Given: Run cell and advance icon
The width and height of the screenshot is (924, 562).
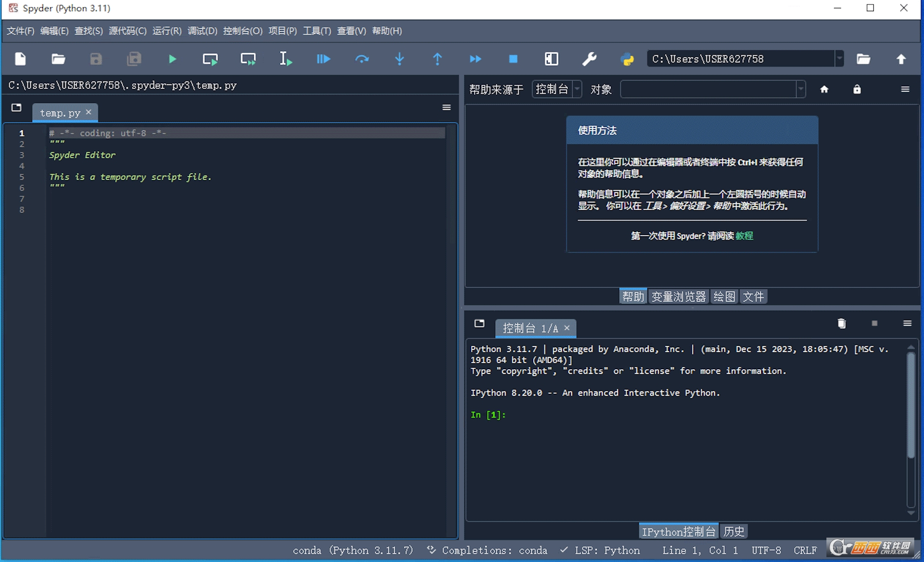Looking at the screenshot, I should 248,59.
